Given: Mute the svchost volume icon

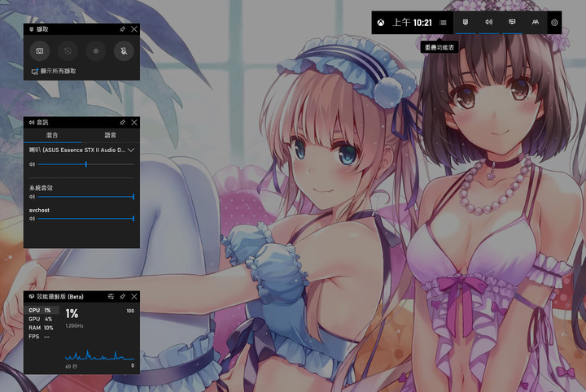Looking at the screenshot, I should (x=32, y=219).
